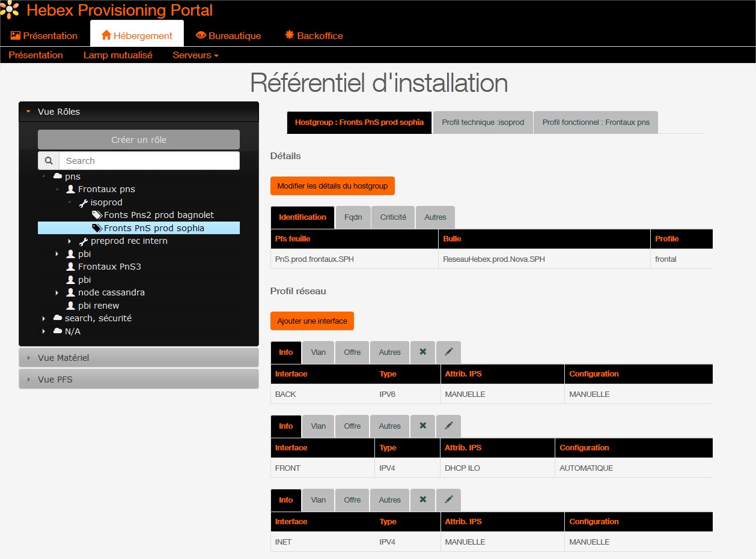Click Modifier les détails du hostgroup button
The width and height of the screenshot is (756, 559).
(x=332, y=186)
